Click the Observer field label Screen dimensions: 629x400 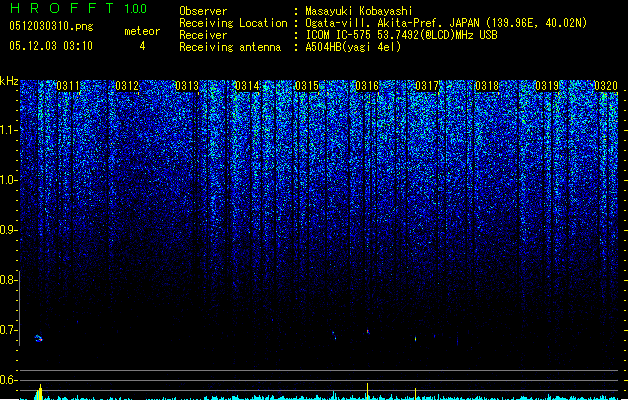(x=203, y=11)
